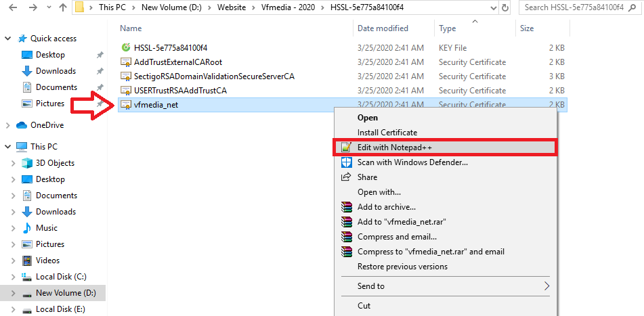This screenshot has width=644, height=316.
Task: Open Documents under This PC
Action: 56,196
